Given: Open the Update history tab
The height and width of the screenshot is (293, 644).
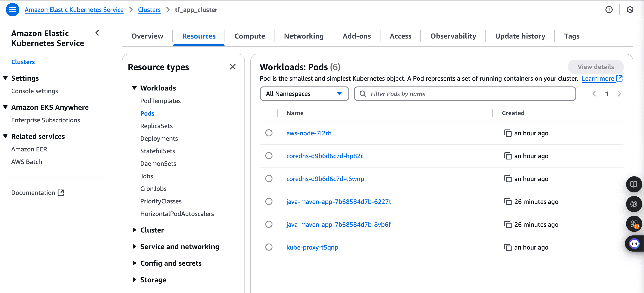Looking at the screenshot, I should click(520, 36).
